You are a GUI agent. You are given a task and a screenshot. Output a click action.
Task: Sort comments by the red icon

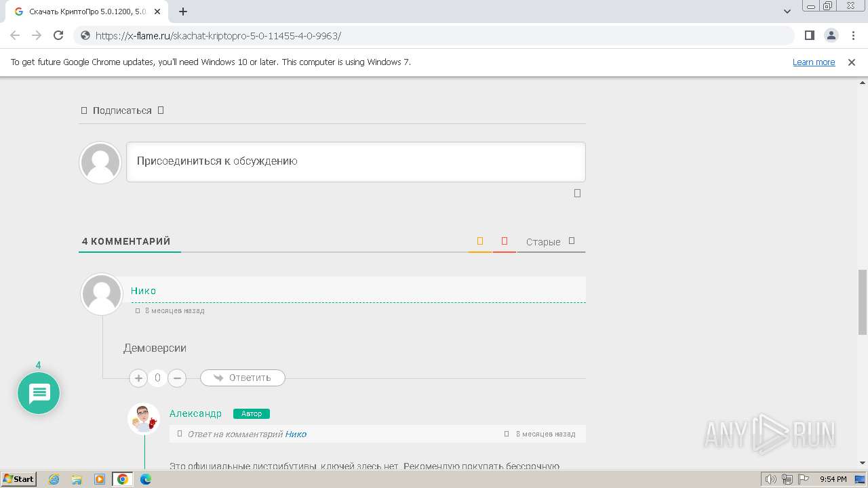(505, 241)
